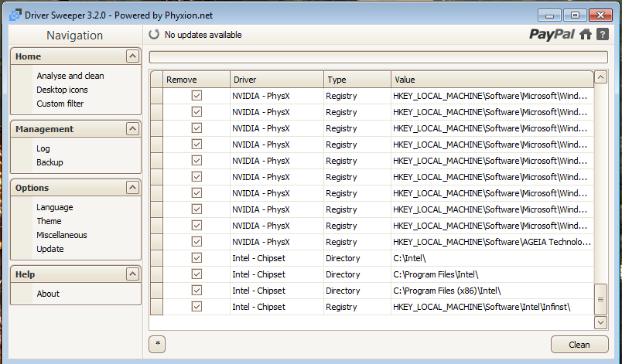Minimize the Driver Sweeper window
The image size is (622, 364).
549,15
